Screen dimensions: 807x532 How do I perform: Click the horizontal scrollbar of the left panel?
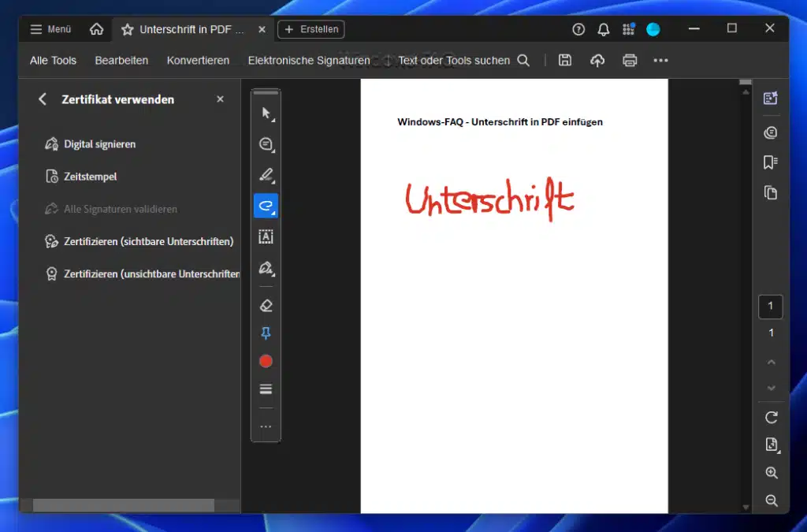(x=124, y=505)
